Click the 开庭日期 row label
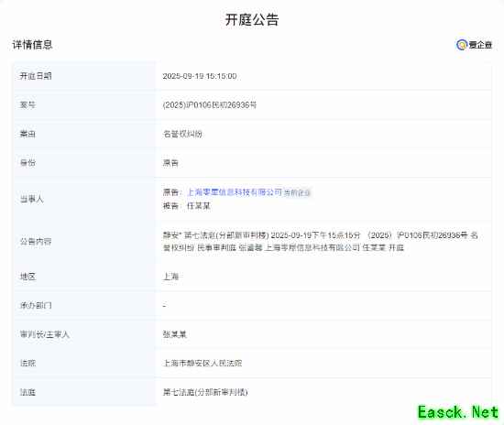504x425 pixels. pos(36,76)
